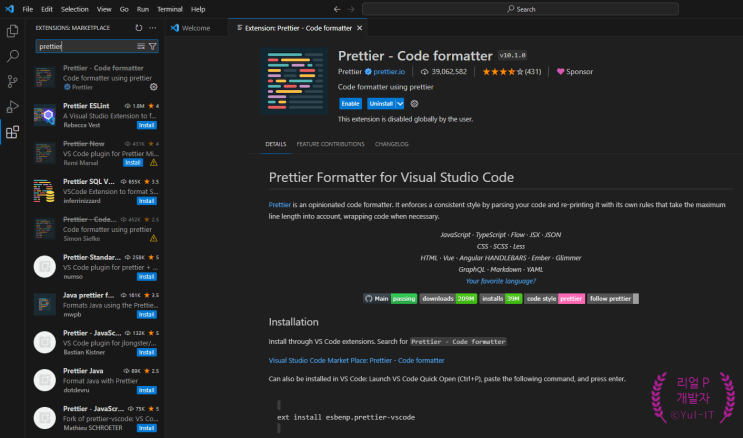Open the Visual Studio Code Market Place link
Screen dimensions: 743x438
(x=356, y=360)
